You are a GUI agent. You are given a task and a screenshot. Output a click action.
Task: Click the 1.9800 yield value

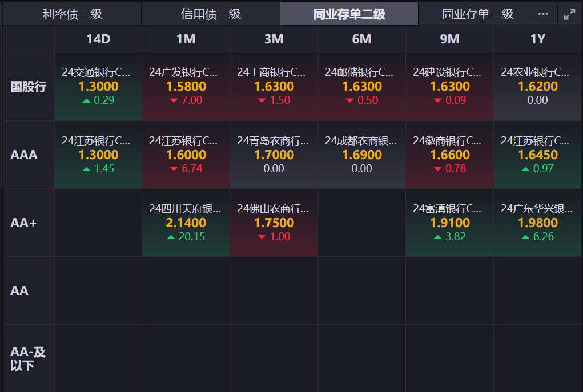pyautogui.click(x=538, y=223)
